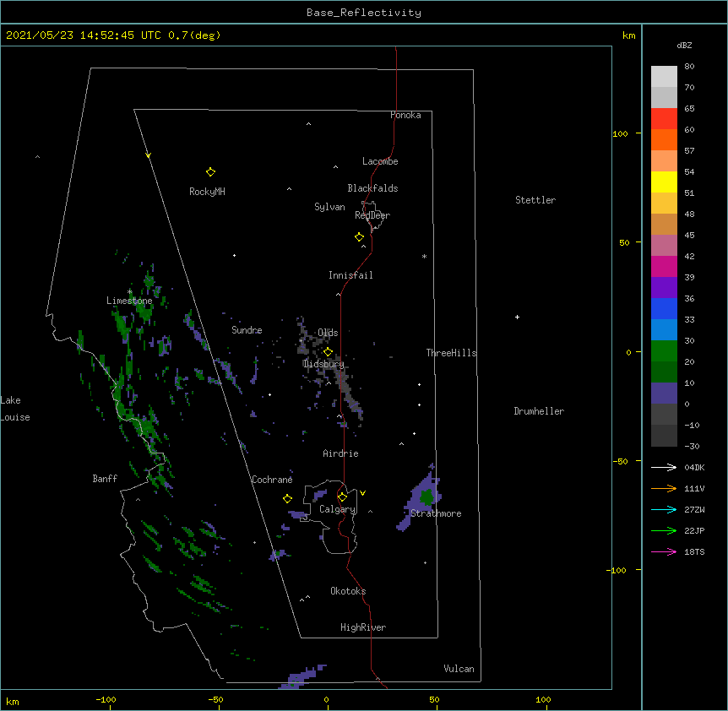The image size is (728, 711).
Task: Click the Olds town label
Action: (x=328, y=333)
